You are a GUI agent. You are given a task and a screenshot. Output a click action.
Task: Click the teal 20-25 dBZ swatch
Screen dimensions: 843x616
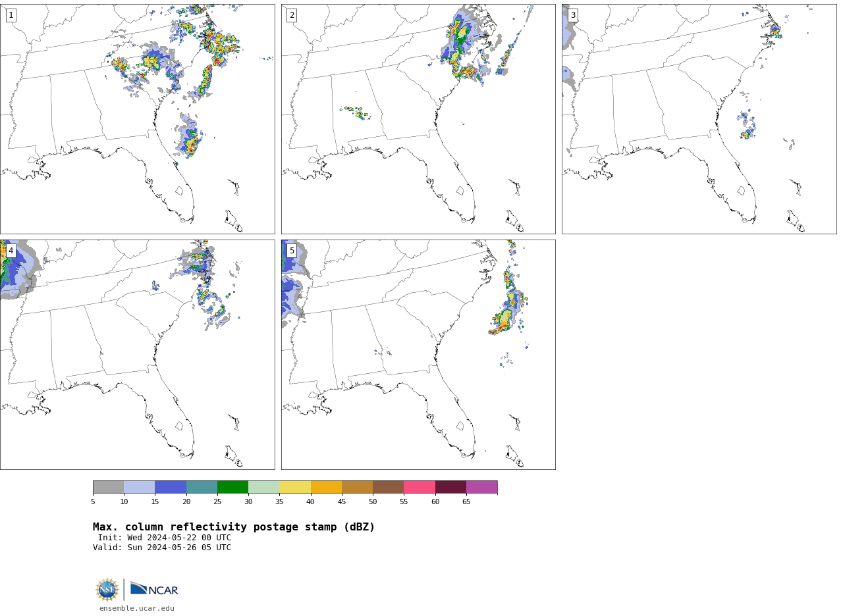(202, 487)
